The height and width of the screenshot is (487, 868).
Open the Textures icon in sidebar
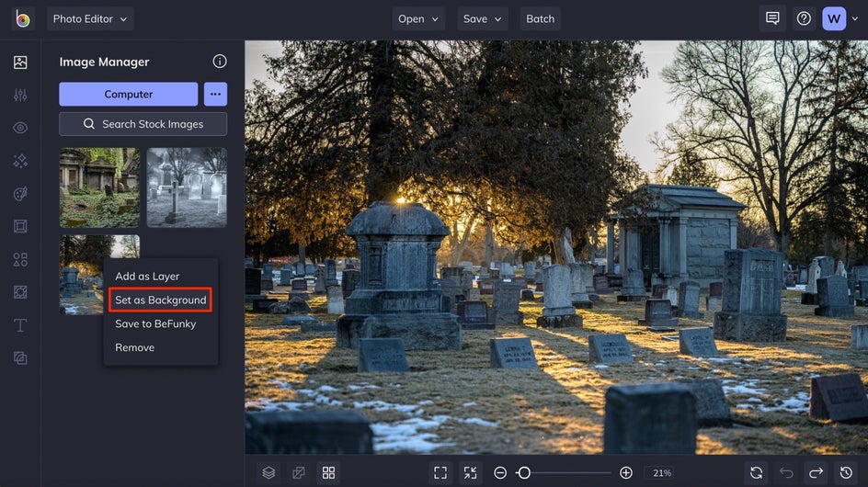click(x=20, y=358)
